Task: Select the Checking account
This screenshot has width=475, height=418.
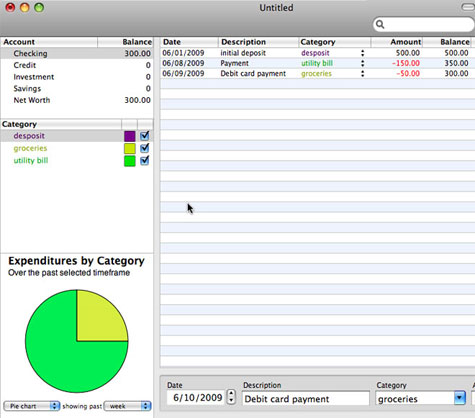Action: [77, 53]
